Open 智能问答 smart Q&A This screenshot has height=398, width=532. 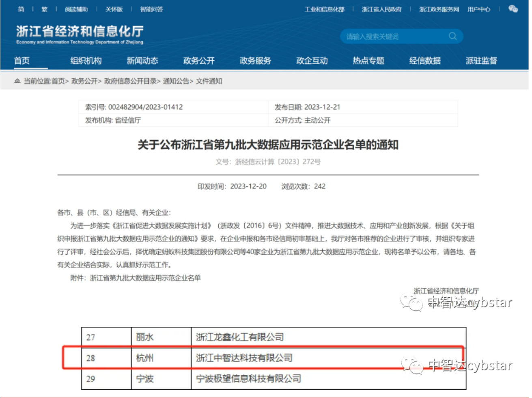[151, 9]
